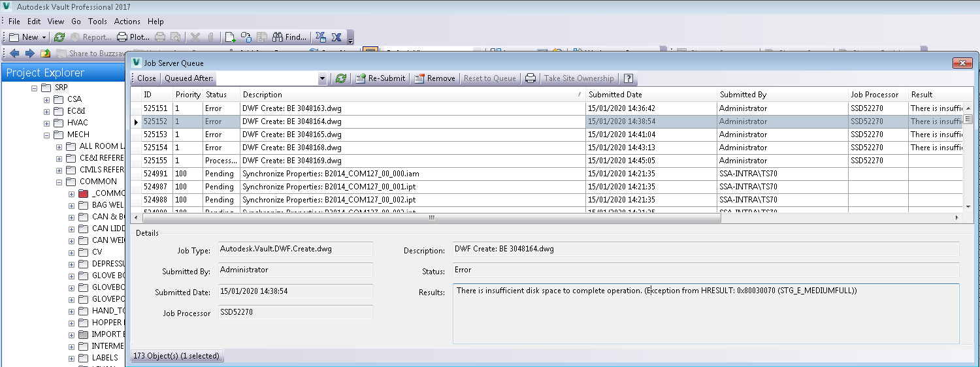Open the Help menu
The height and width of the screenshot is (367, 980).
tap(155, 22)
